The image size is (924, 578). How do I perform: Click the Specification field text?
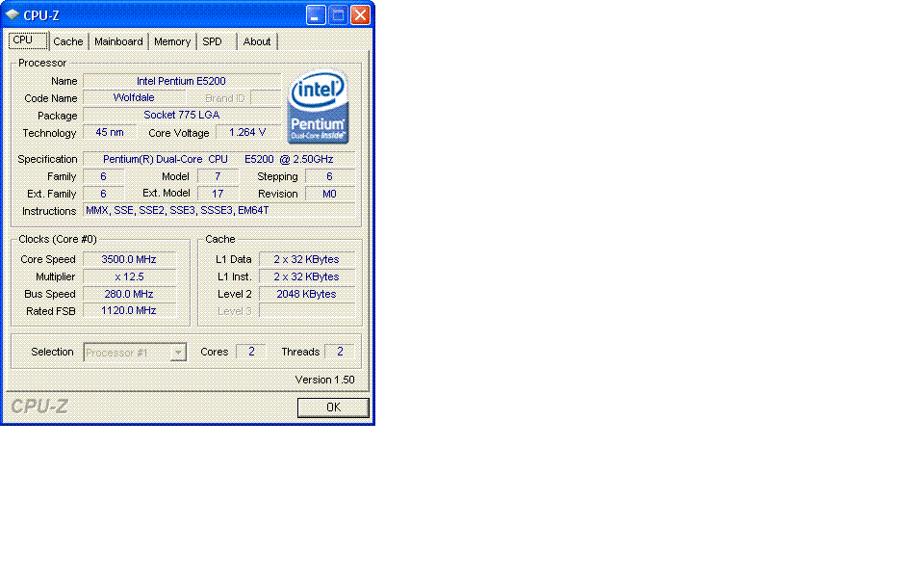click(218, 159)
